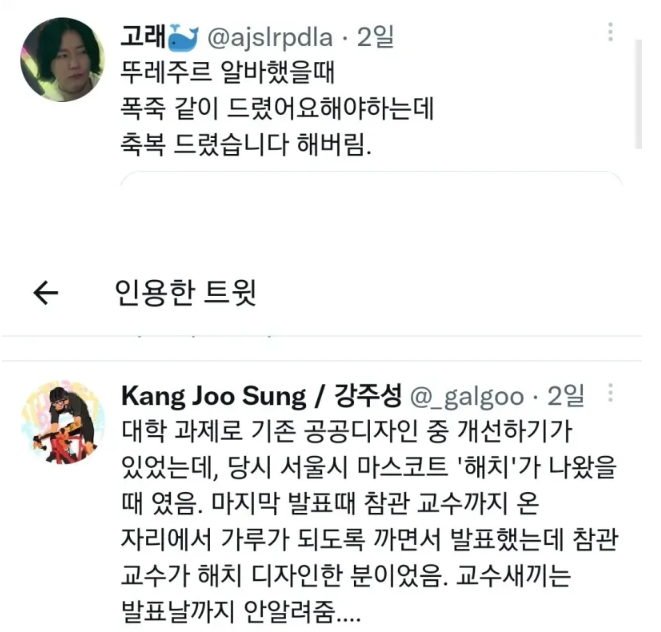This screenshot has height=632, width=661.
Task: Visit the @ajslrpdla handle
Action: pyautogui.click(x=270, y=38)
